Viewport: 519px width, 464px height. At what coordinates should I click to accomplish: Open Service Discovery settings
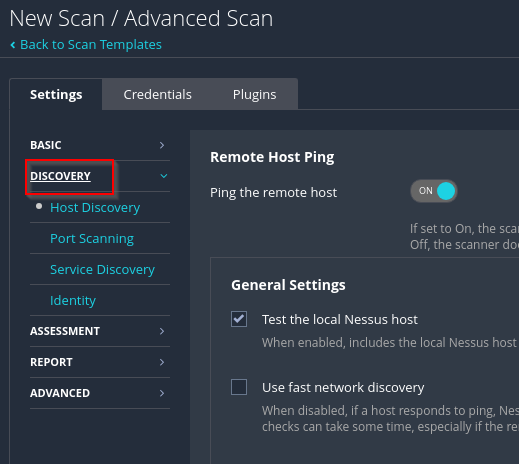[x=102, y=269]
